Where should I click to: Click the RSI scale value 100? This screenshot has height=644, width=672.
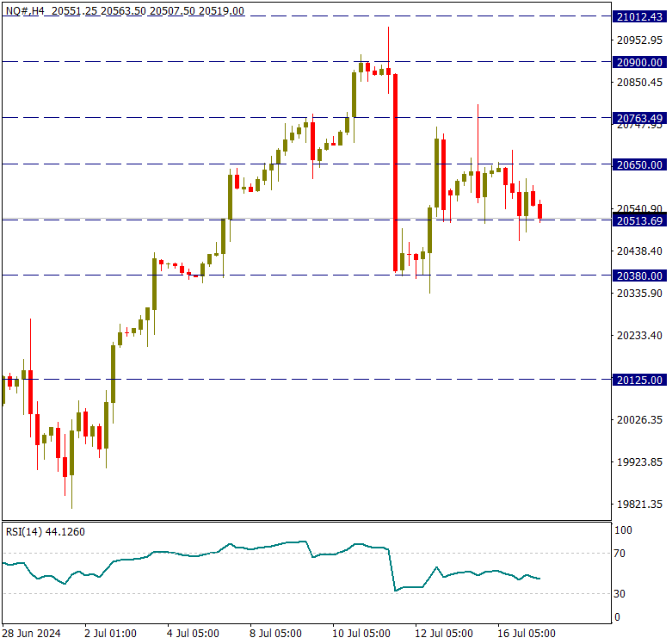click(623, 530)
